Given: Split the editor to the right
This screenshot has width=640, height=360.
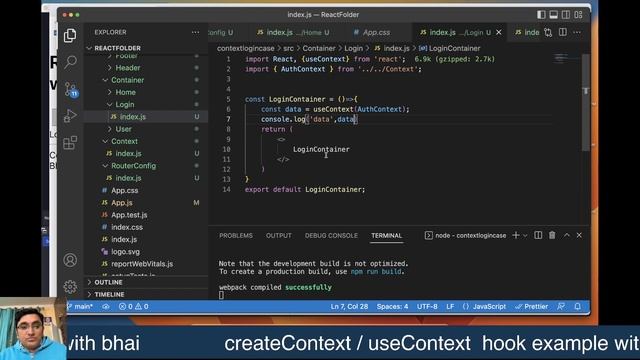Looking at the screenshot, I should click(x=563, y=32).
